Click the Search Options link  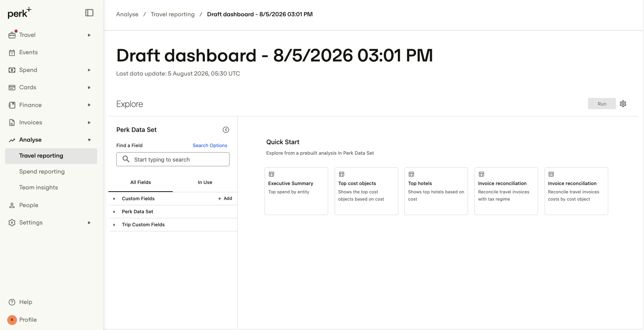210,145
